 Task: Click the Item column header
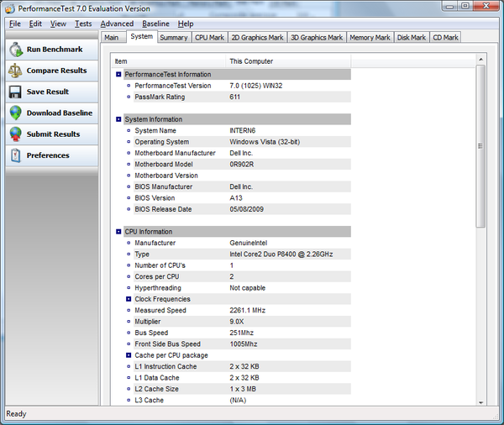pyautogui.click(x=168, y=61)
